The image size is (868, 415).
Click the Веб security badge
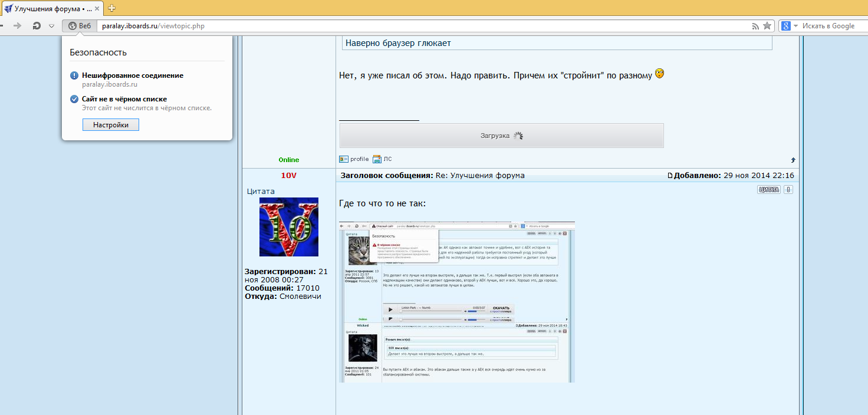coord(80,26)
